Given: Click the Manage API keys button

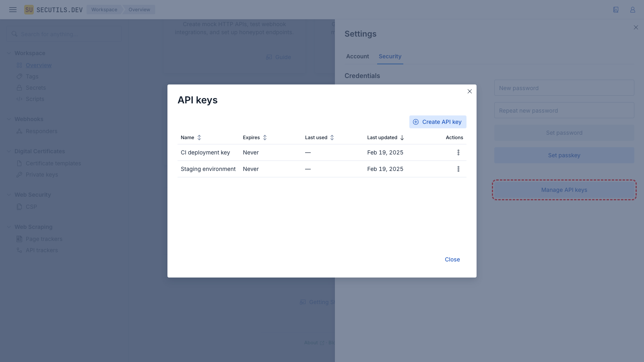Looking at the screenshot, I should coord(564,190).
